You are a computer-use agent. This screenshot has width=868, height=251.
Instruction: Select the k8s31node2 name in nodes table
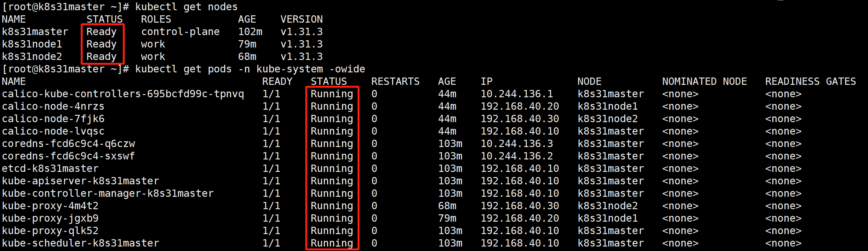point(32,56)
